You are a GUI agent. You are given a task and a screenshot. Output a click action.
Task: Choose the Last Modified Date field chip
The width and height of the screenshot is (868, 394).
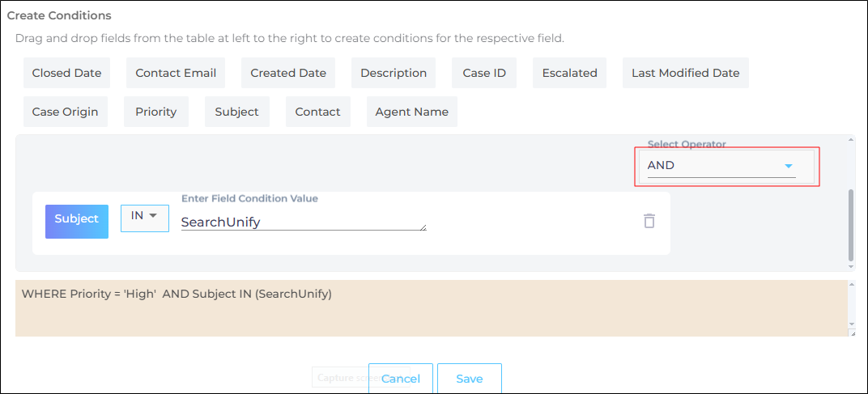686,73
